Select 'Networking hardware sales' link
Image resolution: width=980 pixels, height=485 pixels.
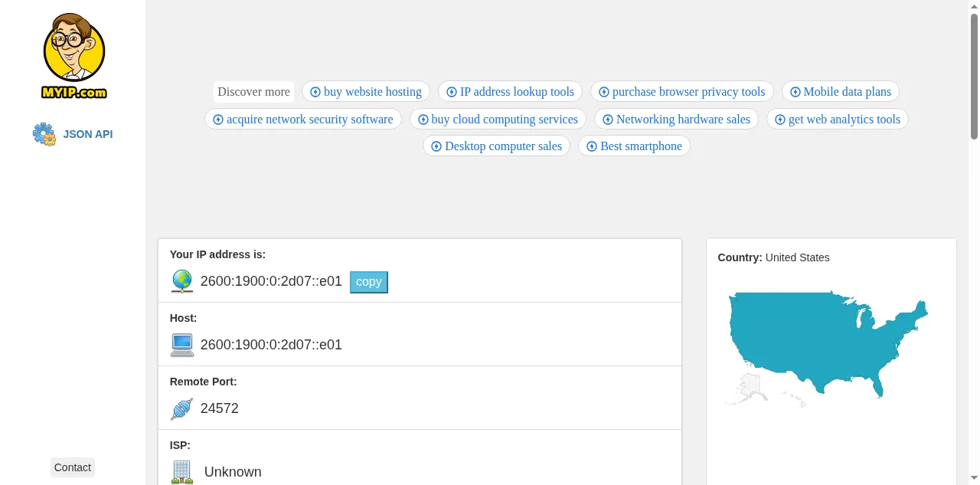677,120
